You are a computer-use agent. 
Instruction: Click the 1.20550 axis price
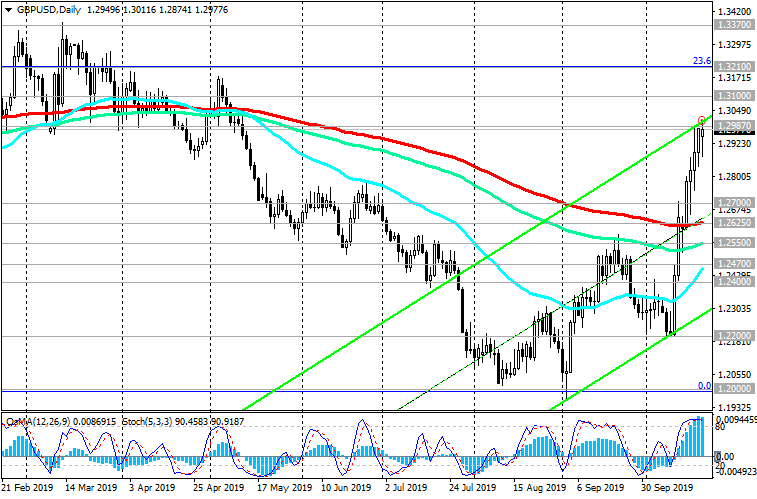735,374
